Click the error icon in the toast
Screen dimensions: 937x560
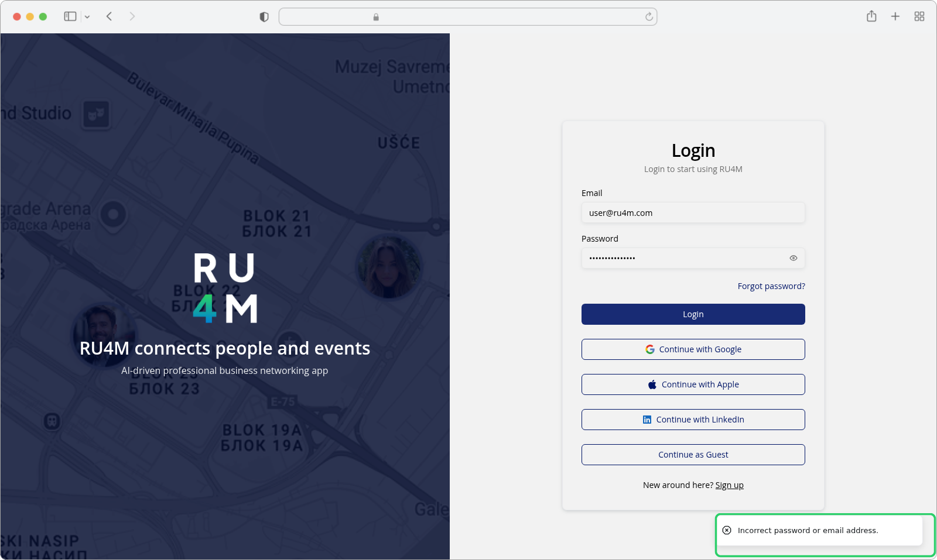pyautogui.click(x=727, y=530)
